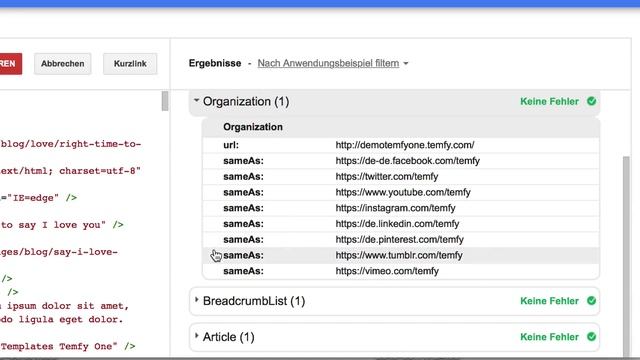This screenshot has width=640, height=360.
Task: Click code line containing do ligula eget dolor
Action: point(62,319)
